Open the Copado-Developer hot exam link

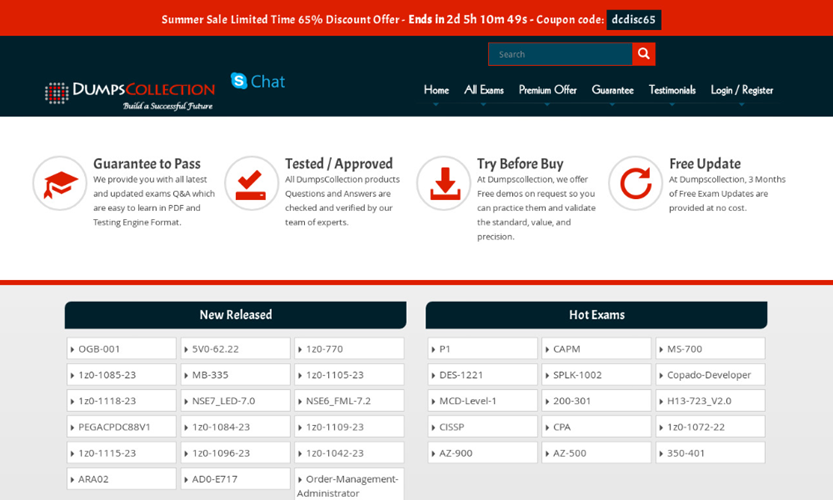[x=710, y=375]
